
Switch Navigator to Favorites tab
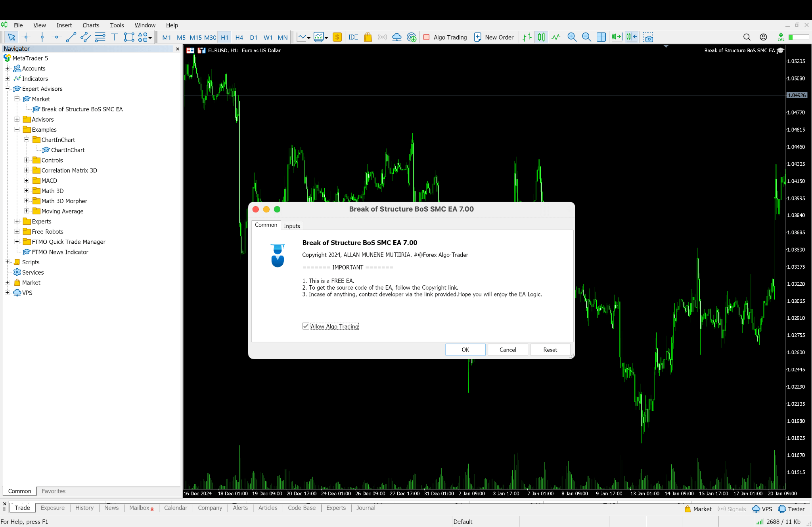click(54, 491)
